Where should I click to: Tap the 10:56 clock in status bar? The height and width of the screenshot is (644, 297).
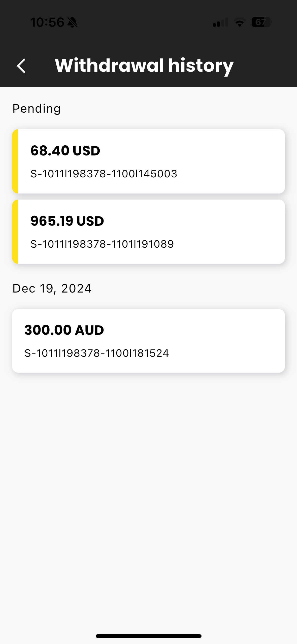point(47,22)
